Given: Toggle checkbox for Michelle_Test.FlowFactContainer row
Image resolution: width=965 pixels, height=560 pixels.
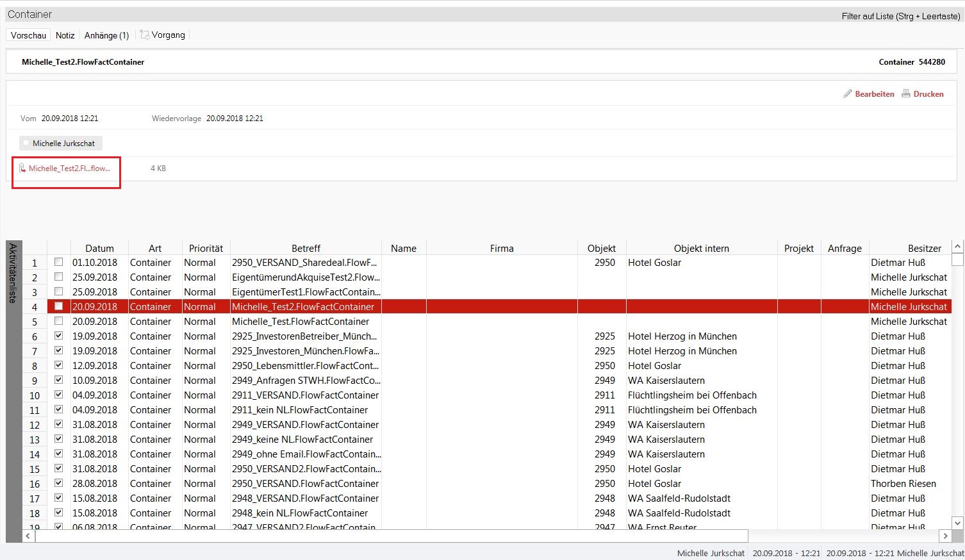Looking at the screenshot, I should 59,321.
